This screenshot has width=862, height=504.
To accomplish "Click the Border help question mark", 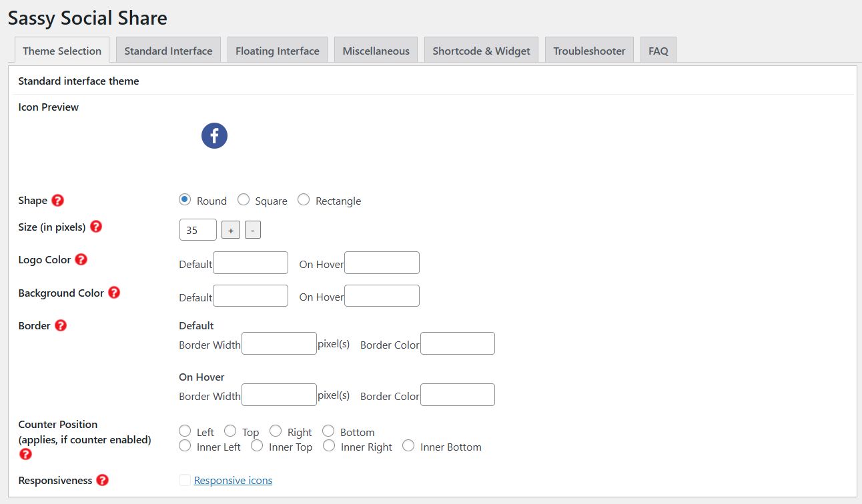I will click(61, 325).
